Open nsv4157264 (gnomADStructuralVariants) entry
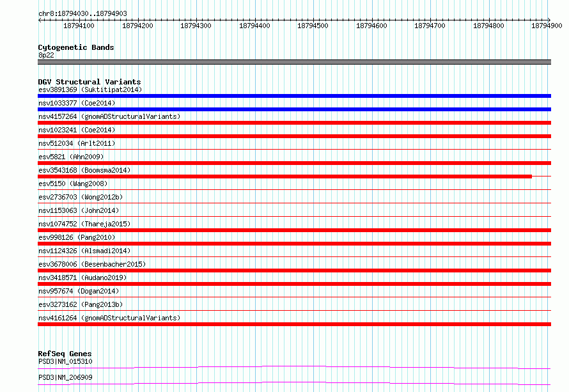This screenshot has width=569, height=392. point(109,116)
